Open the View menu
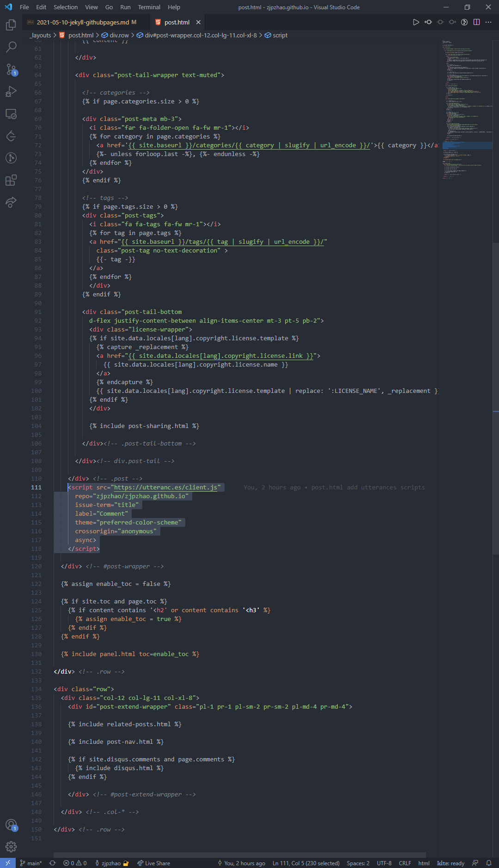Viewport: 499px width, 868px height. point(91,7)
